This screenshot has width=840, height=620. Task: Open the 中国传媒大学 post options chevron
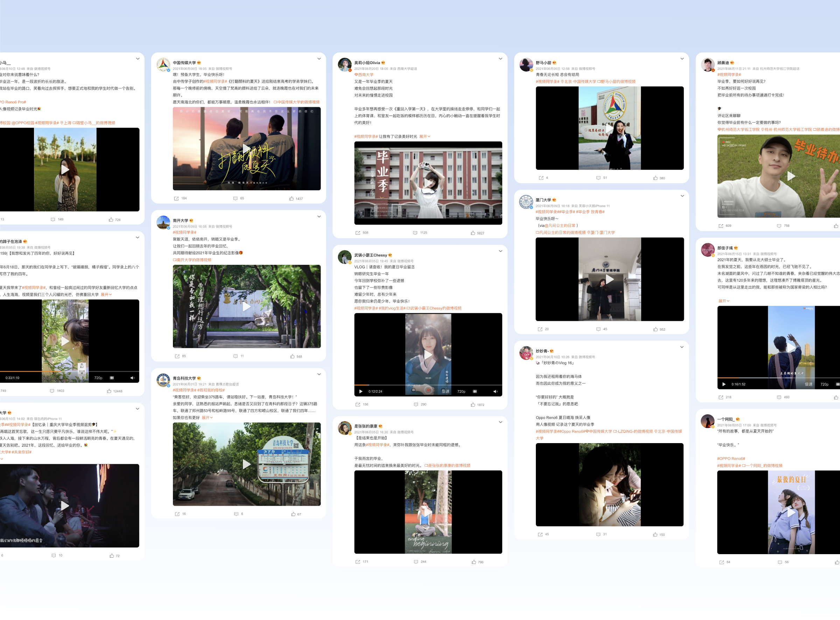[x=319, y=59]
